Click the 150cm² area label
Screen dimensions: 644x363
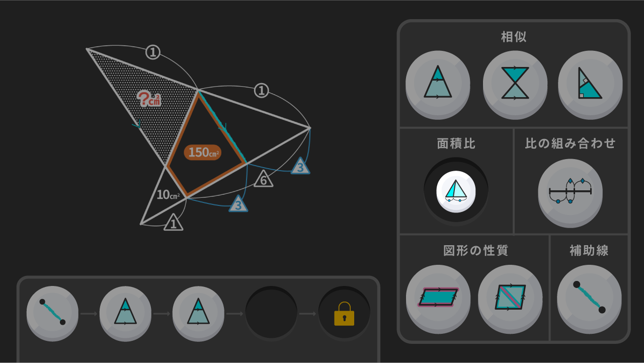click(202, 152)
